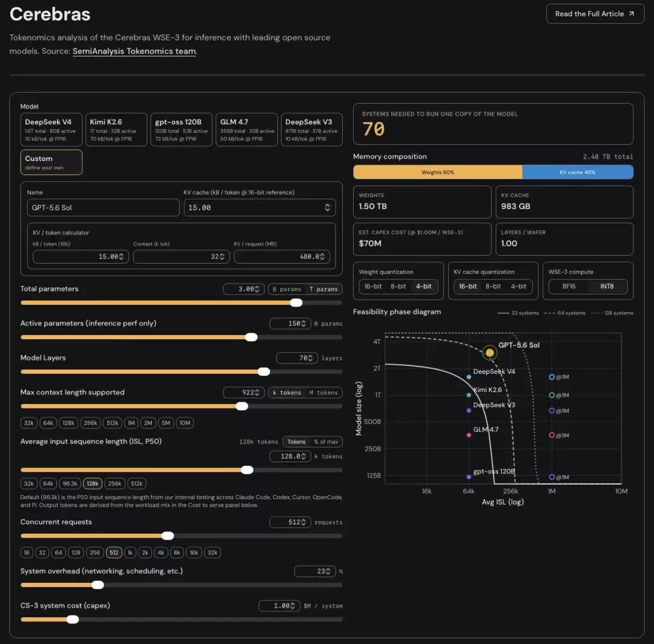Choose the Kimi K2.6 model card
Image resolution: width=654 pixels, height=644 pixels.
116,130
